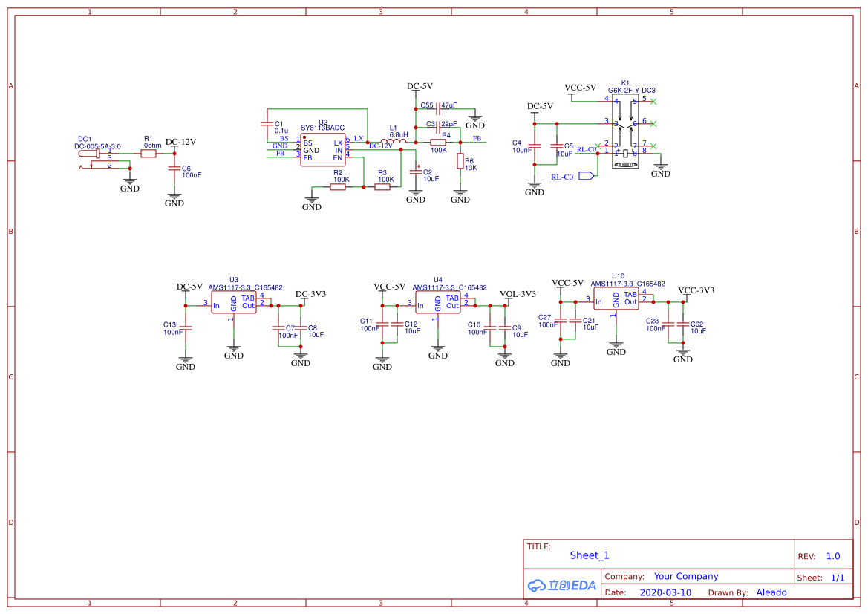Screen dimensions: 868x614
Task: Select capacitor C9 10uF symbol
Action: 505,327
